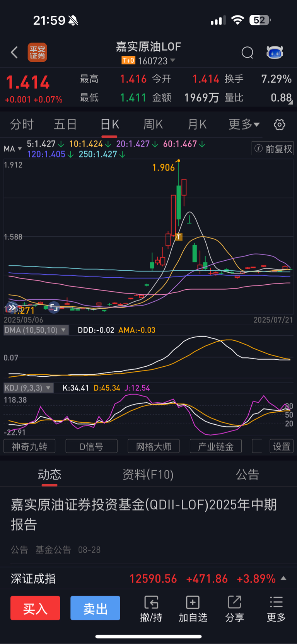This screenshot has height=644, width=297.
Task: Switch to 月K chart tab
Action: [197, 125]
